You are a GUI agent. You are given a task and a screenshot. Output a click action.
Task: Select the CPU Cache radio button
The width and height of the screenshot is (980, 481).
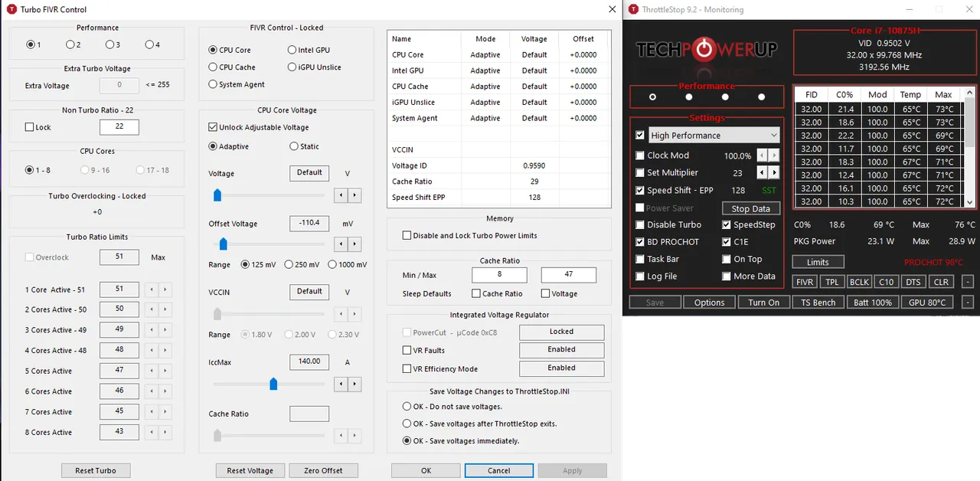pyautogui.click(x=213, y=67)
